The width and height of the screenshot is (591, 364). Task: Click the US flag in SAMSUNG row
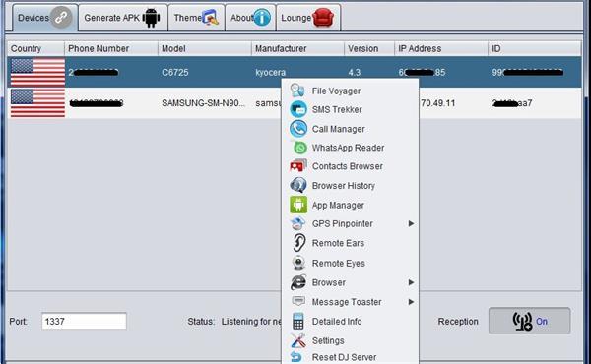pyautogui.click(x=37, y=102)
